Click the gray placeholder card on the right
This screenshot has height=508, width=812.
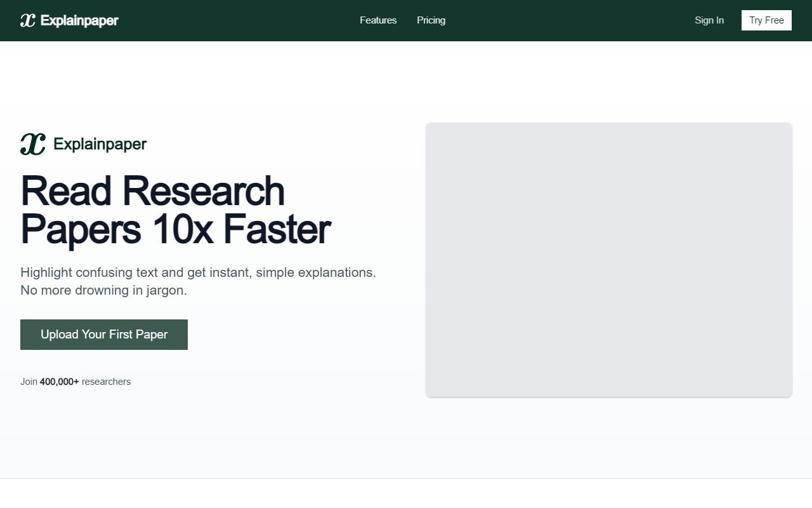pos(608,260)
